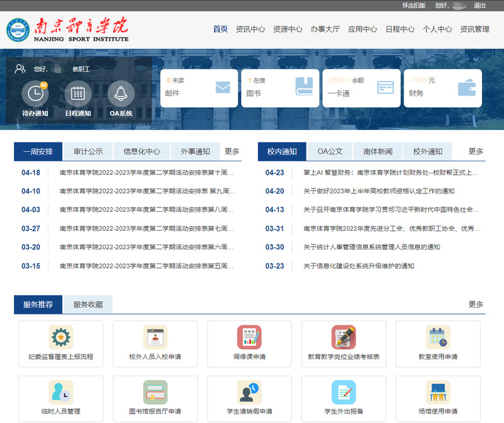The width and height of the screenshot is (504, 423).
Task: Expand 更多 in the 服务推荐 section
Action: point(476,304)
